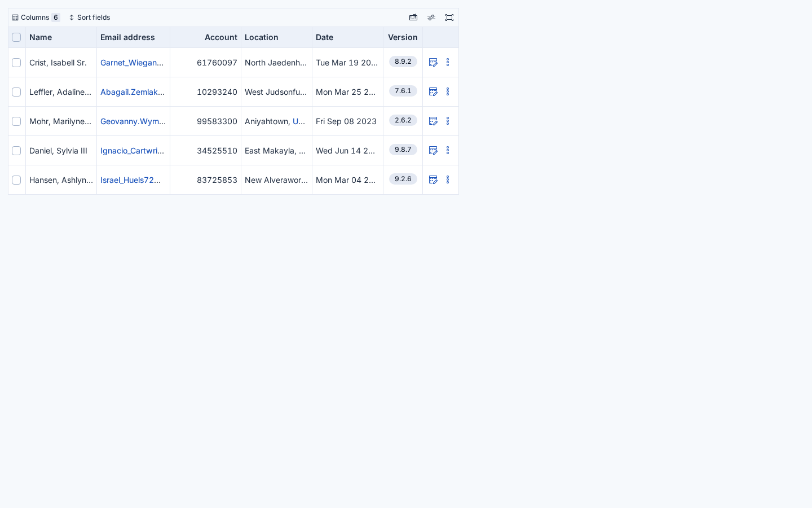
Task: Open more options for Mohr, Marilyne row
Action: (x=448, y=121)
